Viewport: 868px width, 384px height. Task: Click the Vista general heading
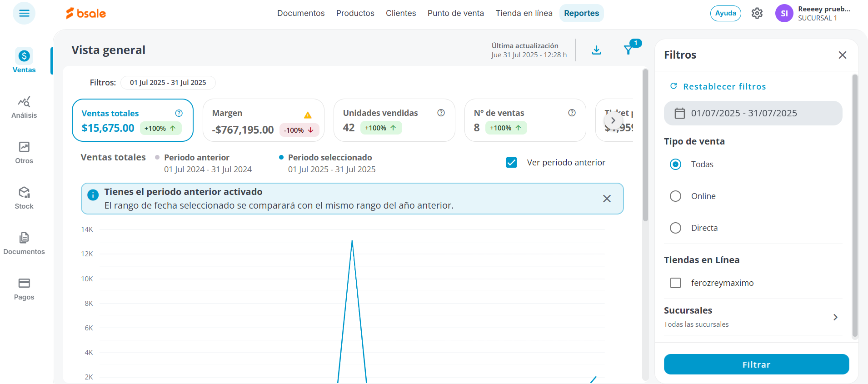coord(109,50)
